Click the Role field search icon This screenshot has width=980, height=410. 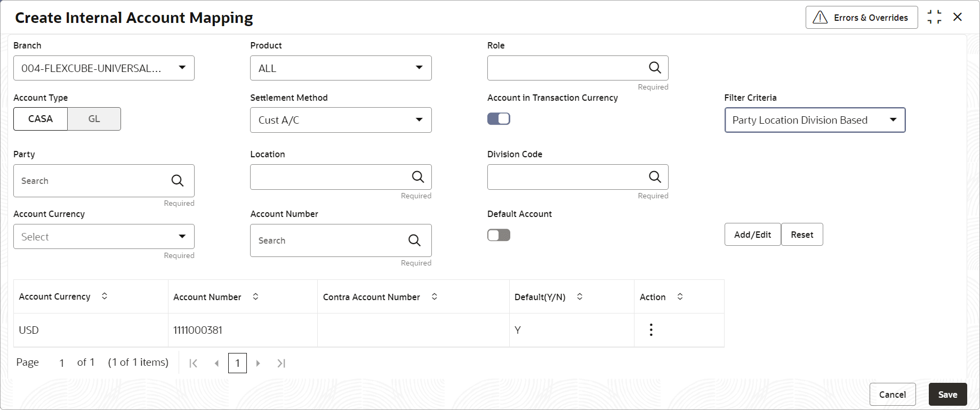tap(655, 68)
